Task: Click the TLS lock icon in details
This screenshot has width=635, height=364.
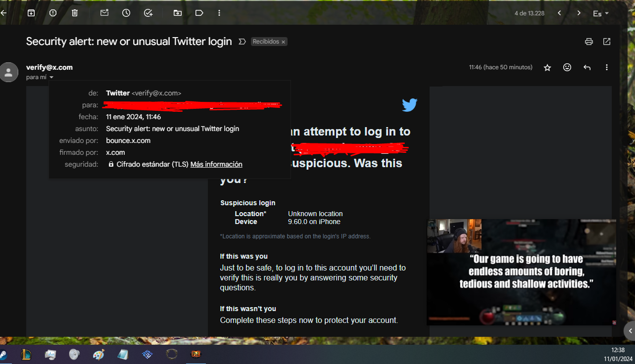Action: click(x=111, y=164)
